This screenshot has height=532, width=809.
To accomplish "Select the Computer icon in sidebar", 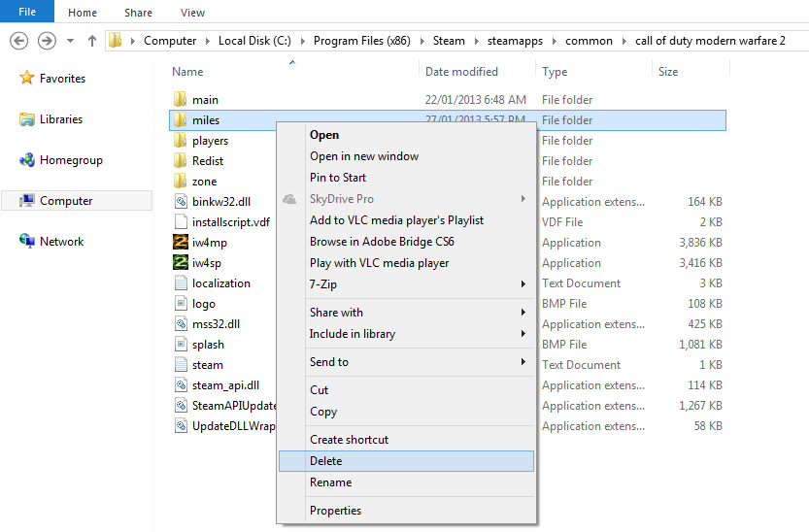I will [x=27, y=201].
